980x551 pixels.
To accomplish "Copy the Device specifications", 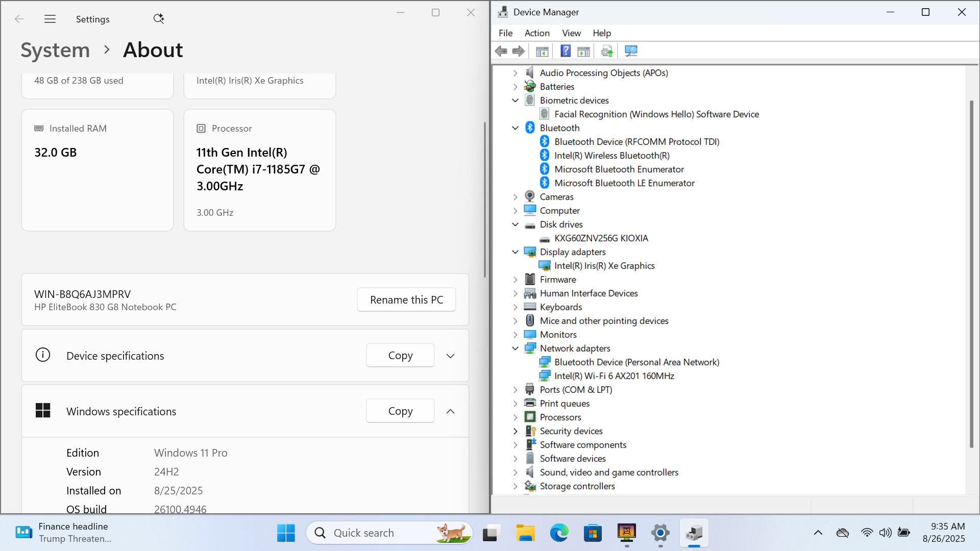I will 400,355.
